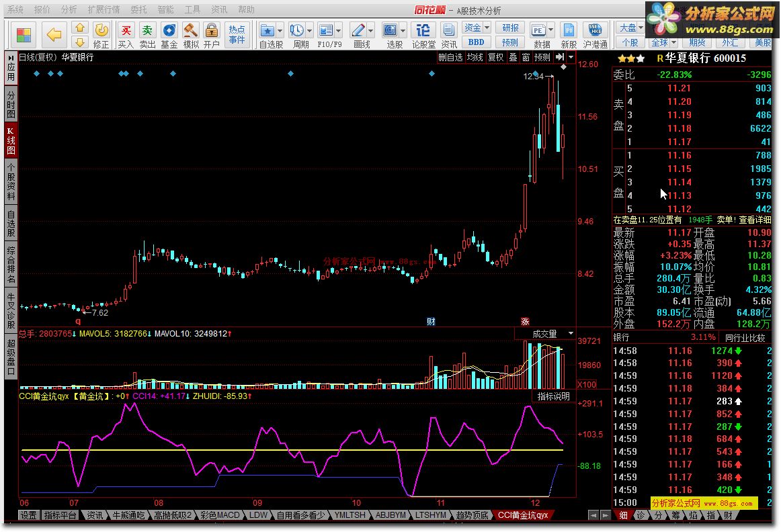This screenshot has width=781, height=532.
Task: Open the 报价 menu
Action: coord(42,9)
